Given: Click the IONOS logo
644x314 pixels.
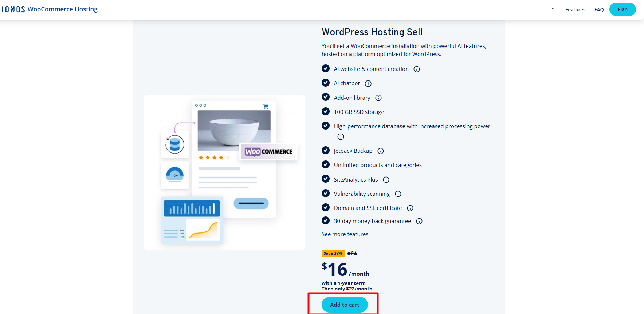Looking at the screenshot, I should point(13,9).
